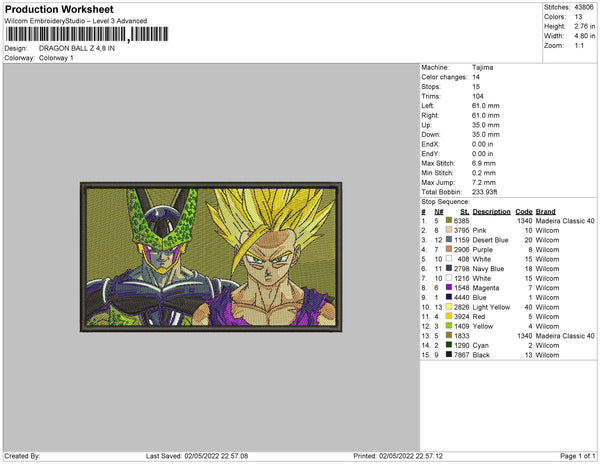600x464 pixels.
Task: Select the Width value "4.80 in"
Action: (585, 36)
